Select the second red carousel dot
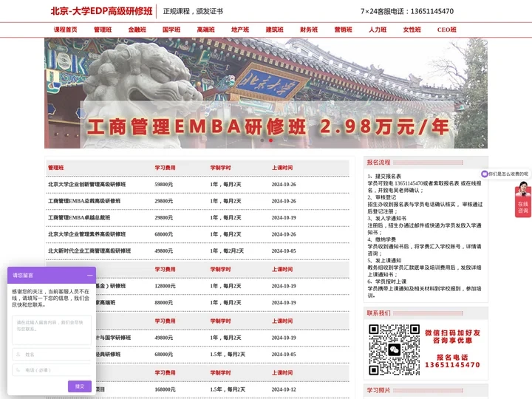Viewport: 532px width, 399px height. (270, 140)
